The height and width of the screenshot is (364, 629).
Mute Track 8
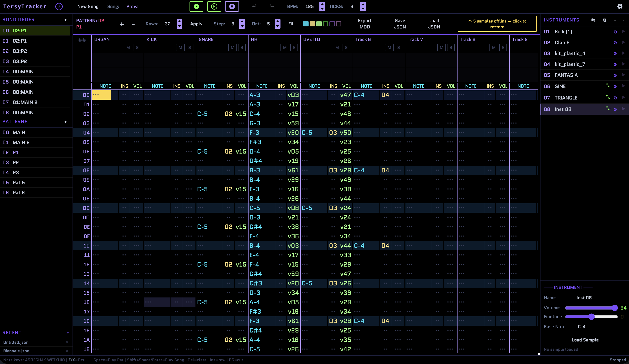pos(494,47)
